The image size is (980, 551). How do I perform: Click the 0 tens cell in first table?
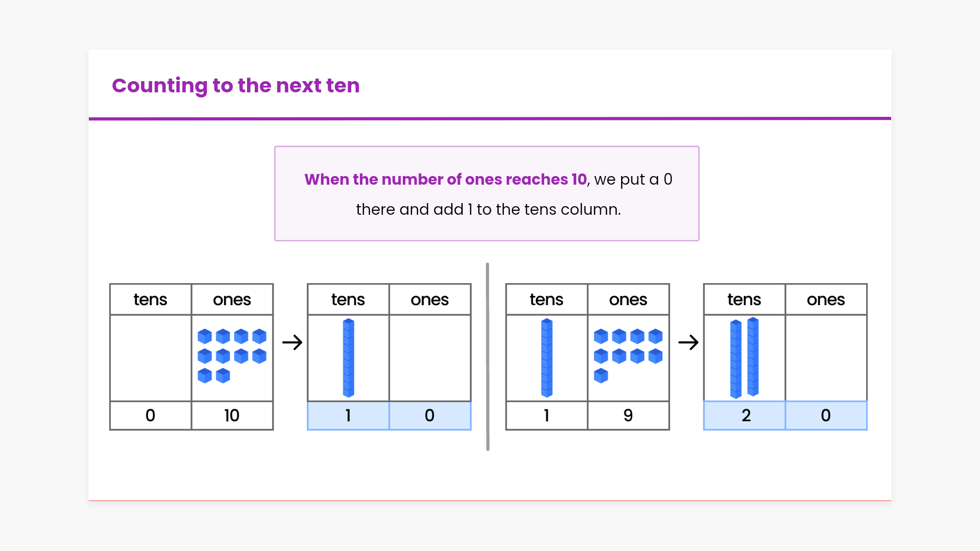point(151,415)
